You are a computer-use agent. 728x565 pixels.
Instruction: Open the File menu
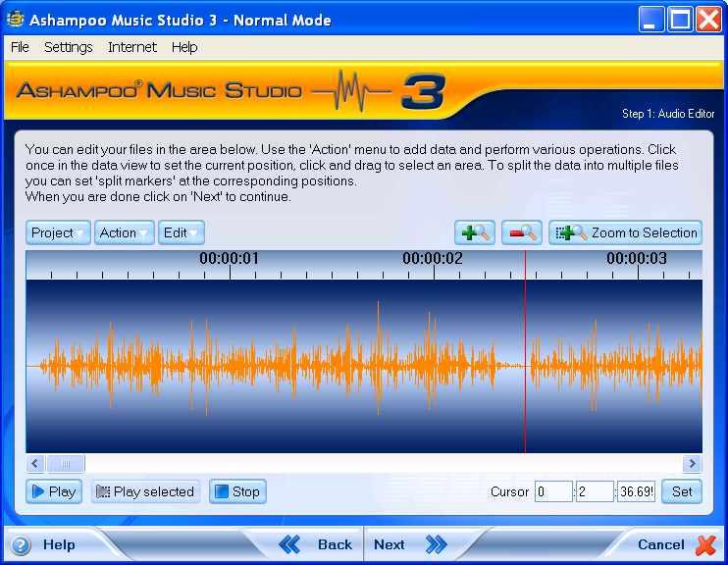click(x=20, y=47)
